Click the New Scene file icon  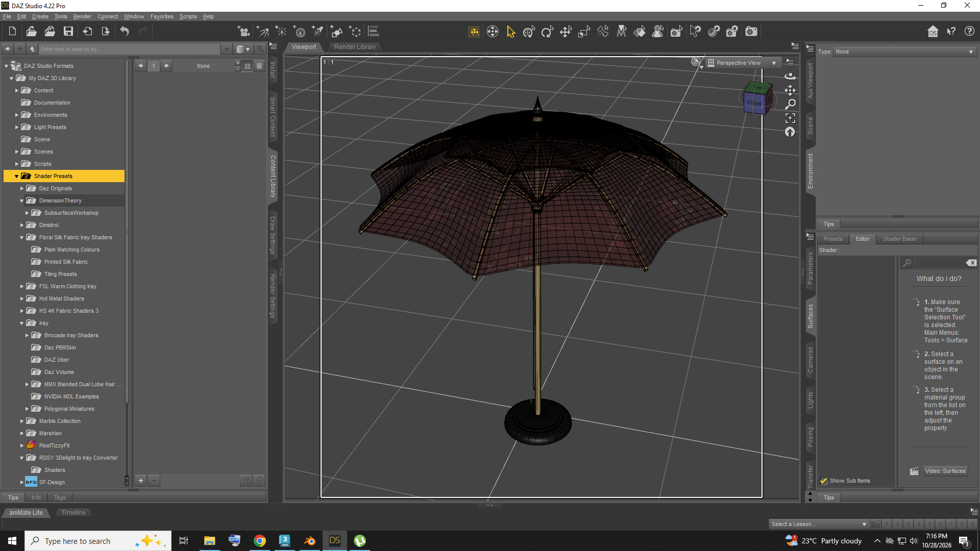click(x=13, y=32)
